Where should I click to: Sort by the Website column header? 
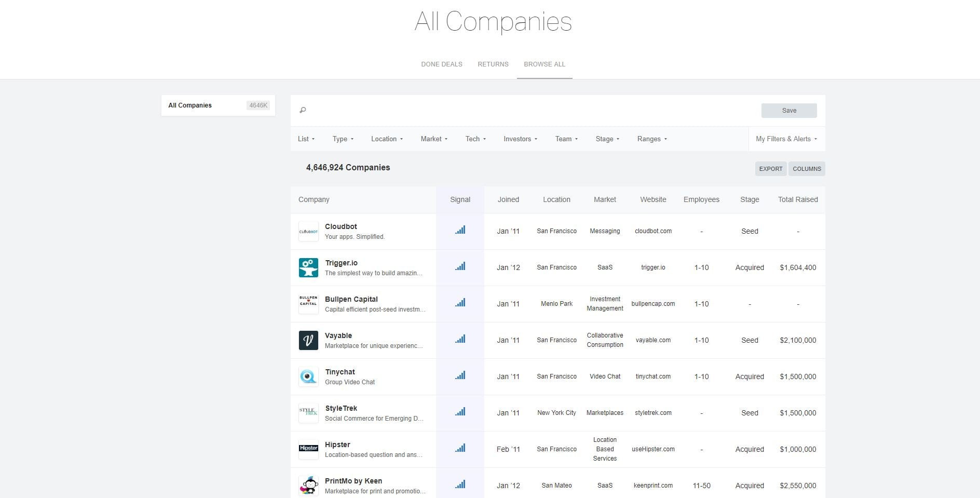click(653, 199)
